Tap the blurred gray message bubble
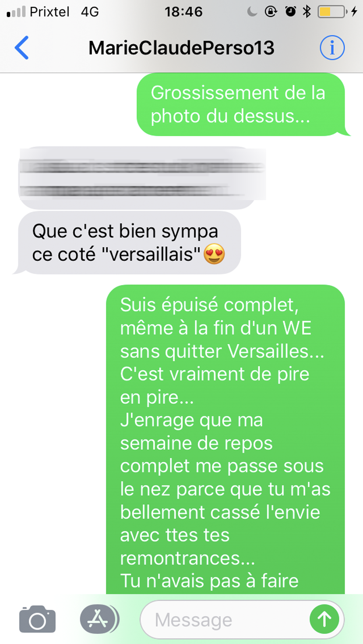363x644 pixels. point(142,177)
